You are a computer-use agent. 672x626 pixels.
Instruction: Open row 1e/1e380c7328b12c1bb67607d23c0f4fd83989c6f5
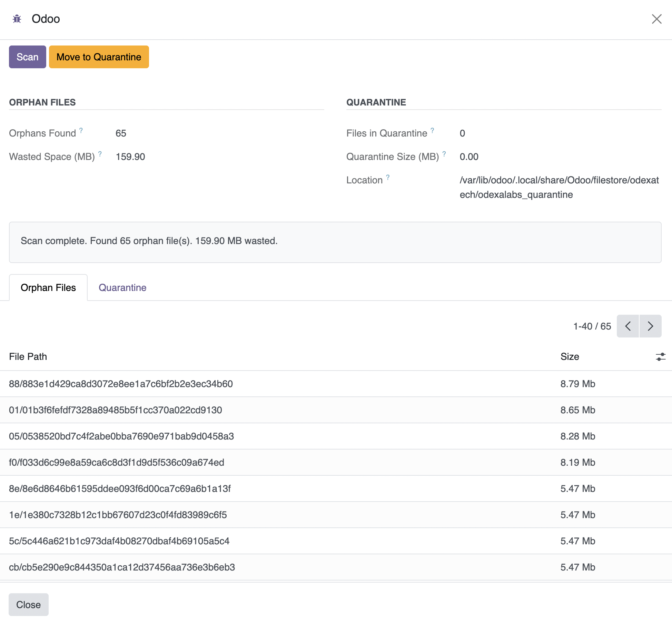pyautogui.click(x=336, y=515)
